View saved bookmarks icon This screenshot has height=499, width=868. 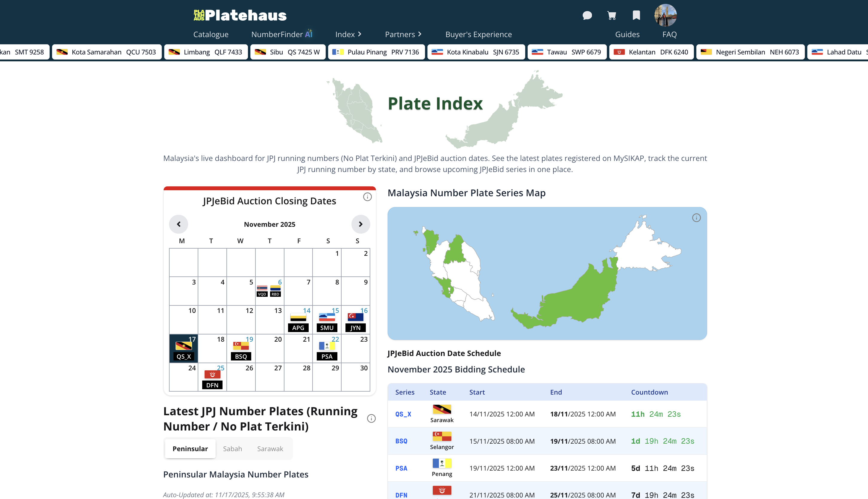(636, 16)
